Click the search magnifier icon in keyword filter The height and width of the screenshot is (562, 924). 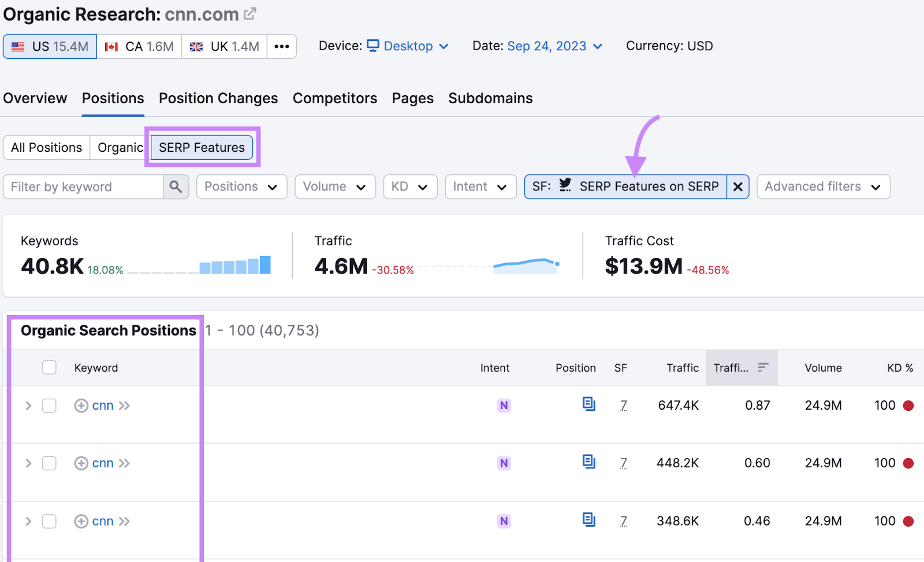pos(176,186)
